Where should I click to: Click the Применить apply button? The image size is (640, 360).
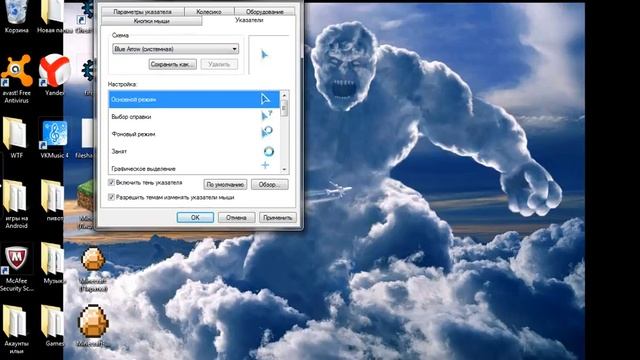tap(278, 218)
